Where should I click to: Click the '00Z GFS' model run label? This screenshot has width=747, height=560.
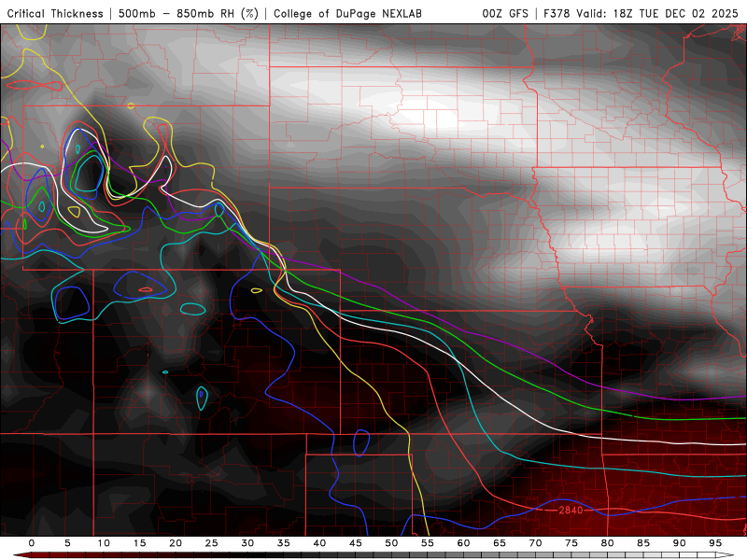(x=505, y=14)
